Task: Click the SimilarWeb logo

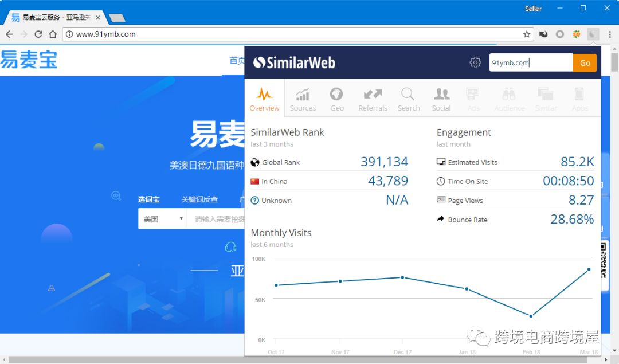Action: pos(294,62)
